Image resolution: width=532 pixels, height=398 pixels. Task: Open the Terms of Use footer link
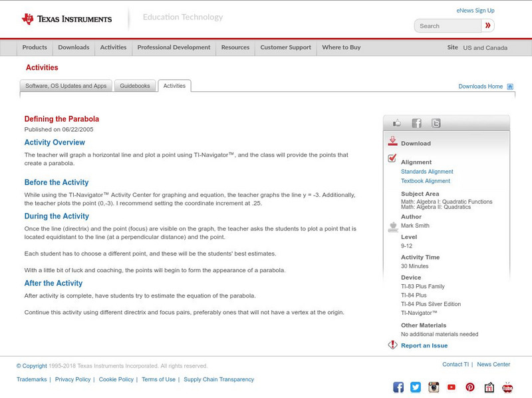pyautogui.click(x=158, y=379)
